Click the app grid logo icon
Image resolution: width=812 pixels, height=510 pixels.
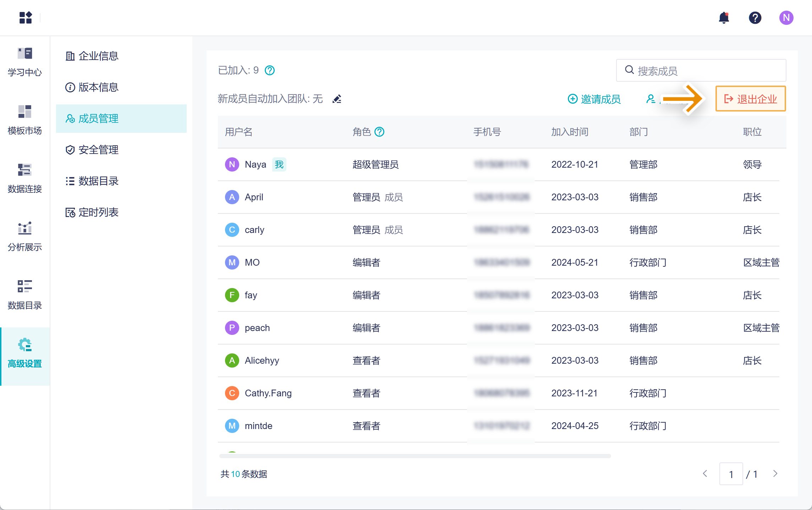26,18
